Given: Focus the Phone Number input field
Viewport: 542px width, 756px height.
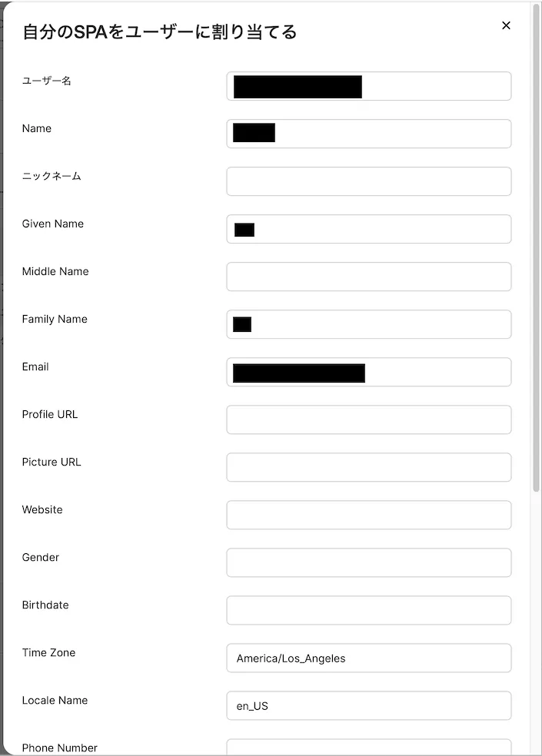Looking at the screenshot, I should click(x=369, y=748).
